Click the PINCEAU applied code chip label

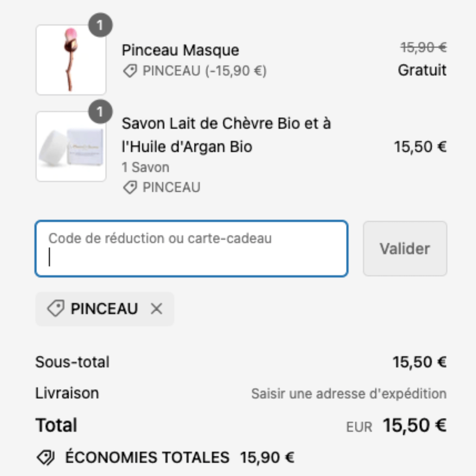pos(104,309)
